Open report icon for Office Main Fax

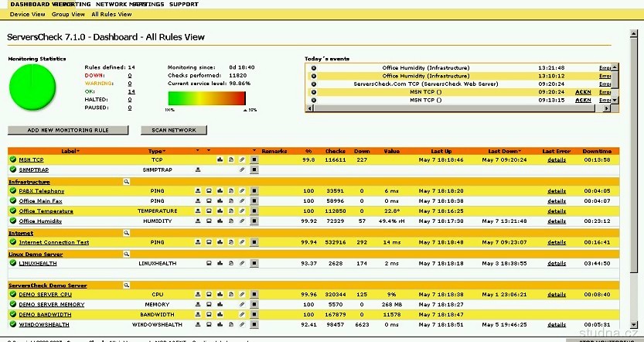231,201
